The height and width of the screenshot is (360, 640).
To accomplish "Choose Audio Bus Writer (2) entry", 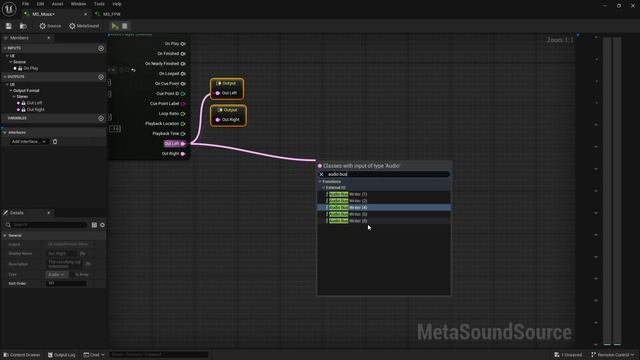I will point(384,201).
